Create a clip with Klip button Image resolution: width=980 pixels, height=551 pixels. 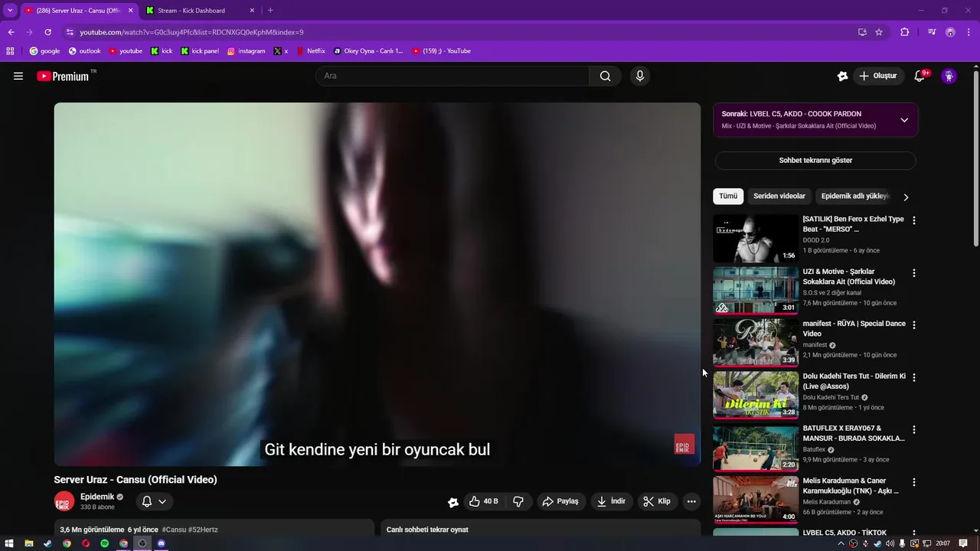tap(657, 501)
